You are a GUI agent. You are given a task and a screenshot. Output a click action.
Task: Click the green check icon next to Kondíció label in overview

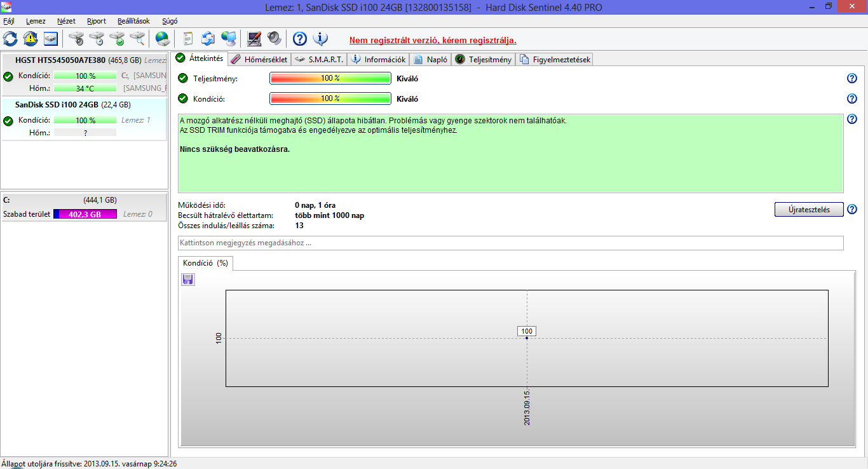point(183,99)
